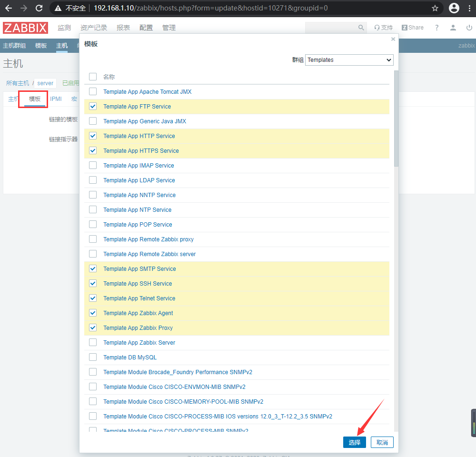Screen dimensions: 476x457
Task: Open Zabbix support link
Action: (x=383, y=28)
